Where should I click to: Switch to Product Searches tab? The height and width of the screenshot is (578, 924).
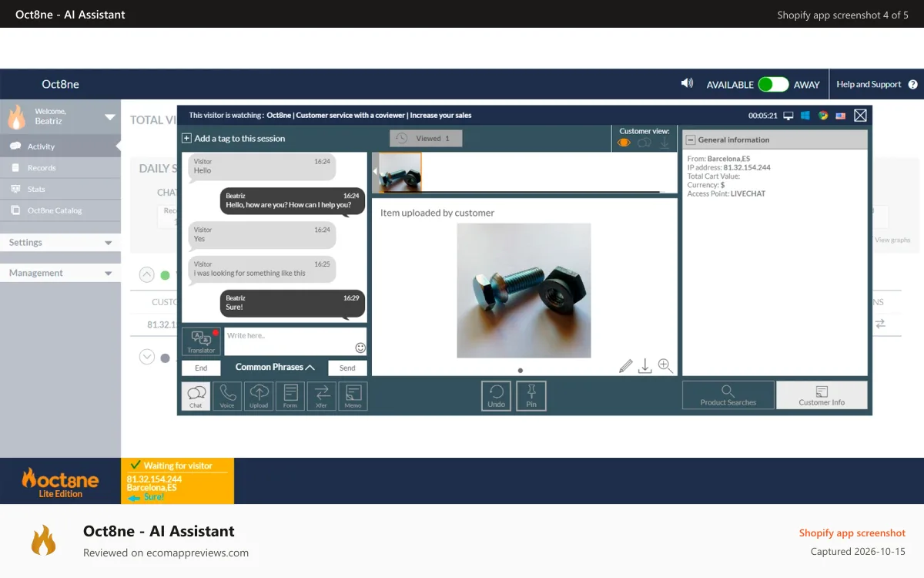(728, 395)
